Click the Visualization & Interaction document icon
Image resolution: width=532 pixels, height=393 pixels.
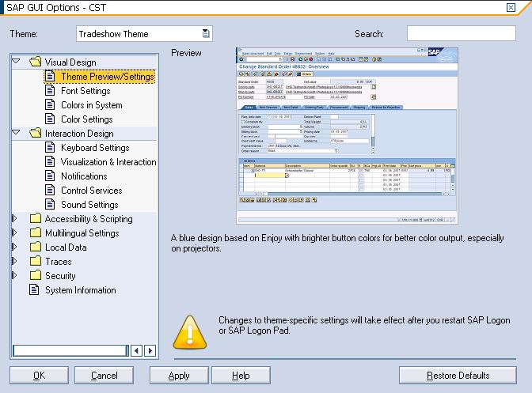pyautogui.click(x=50, y=161)
